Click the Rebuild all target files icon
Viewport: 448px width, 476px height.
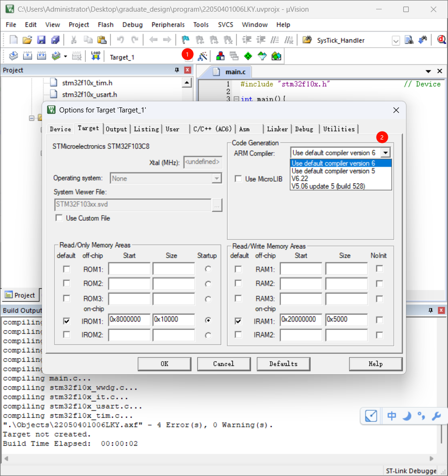(x=42, y=56)
